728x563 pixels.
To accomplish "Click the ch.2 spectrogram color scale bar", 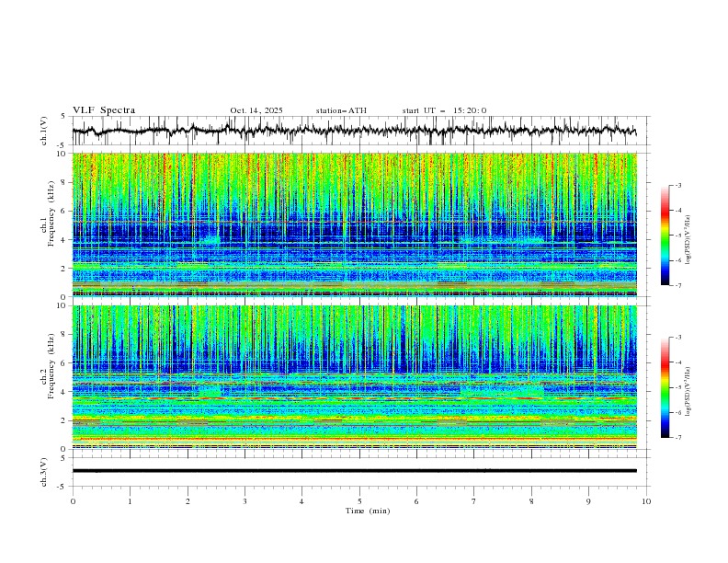I will [665, 387].
